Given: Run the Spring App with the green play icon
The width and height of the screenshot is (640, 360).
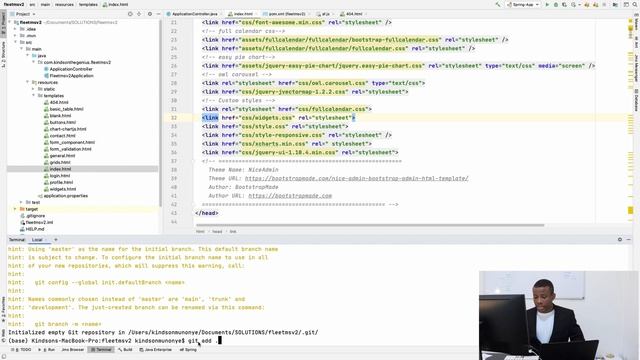Looking at the screenshot, I should tap(547, 4).
